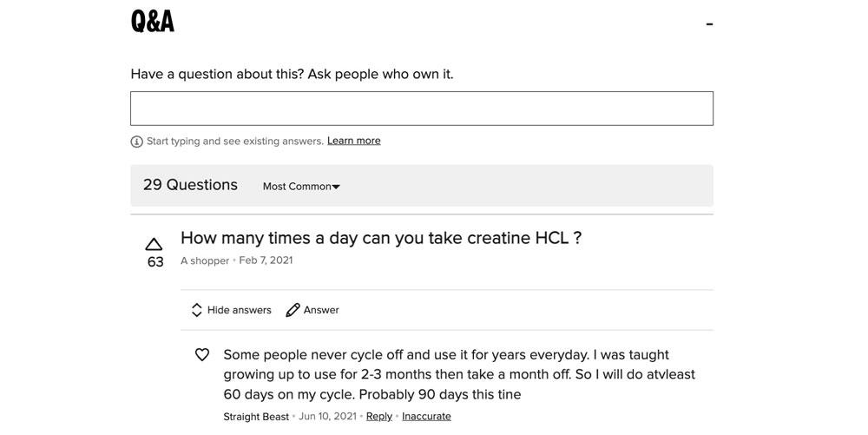Collapse the Q&A section using the minus icon
The width and height of the screenshot is (868, 435).
click(x=709, y=24)
